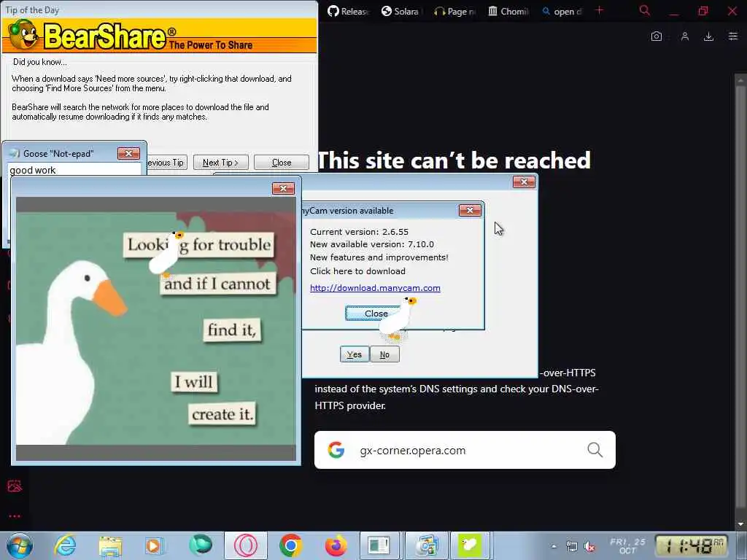
Task: Click No in the background dialog
Action: (x=384, y=354)
